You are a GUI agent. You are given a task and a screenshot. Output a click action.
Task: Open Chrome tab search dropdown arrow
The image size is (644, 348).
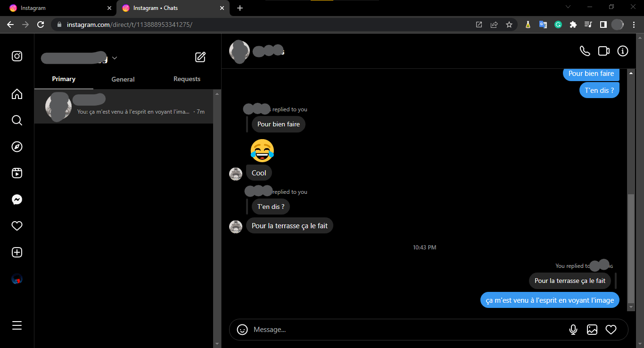coord(568,7)
